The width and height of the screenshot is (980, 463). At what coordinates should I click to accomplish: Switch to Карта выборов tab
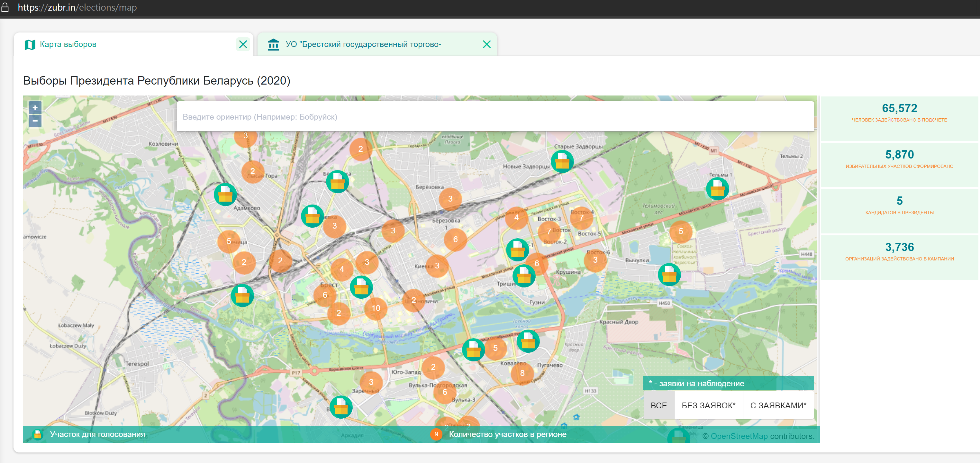(x=133, y=44)
